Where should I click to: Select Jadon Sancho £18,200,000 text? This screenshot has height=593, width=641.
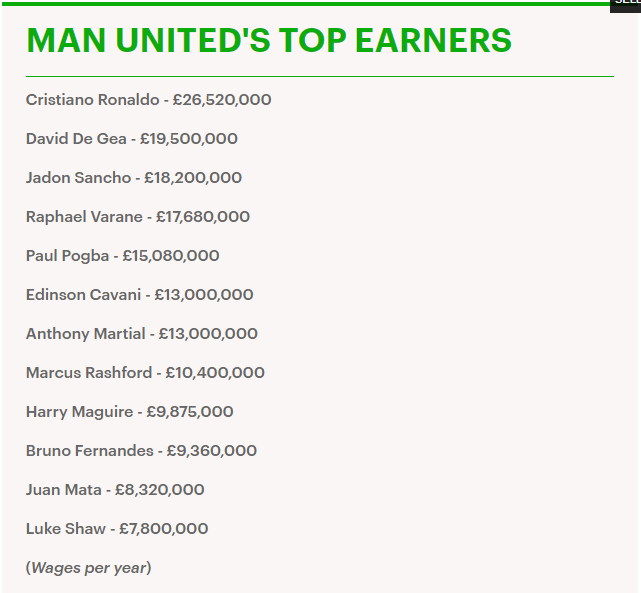[x=134, y=178]
